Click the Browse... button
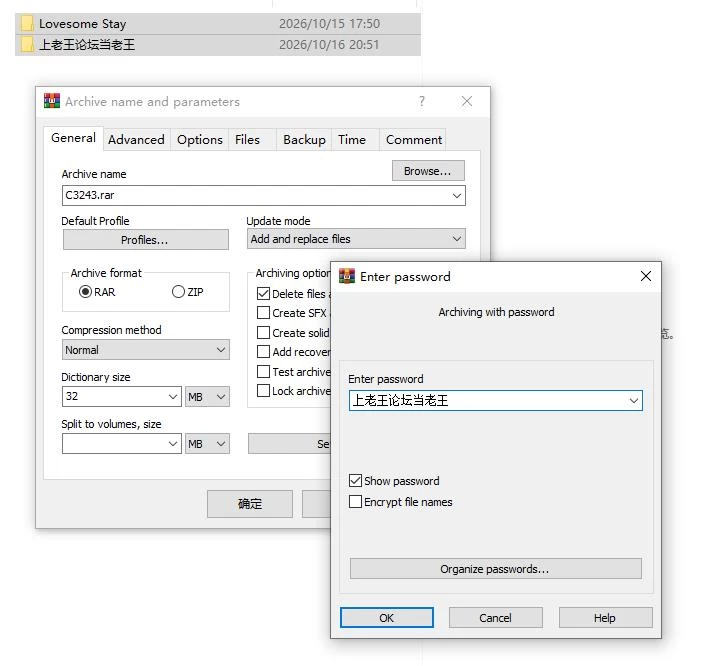The height and width of the screenshot is (666, 726). 428,171
